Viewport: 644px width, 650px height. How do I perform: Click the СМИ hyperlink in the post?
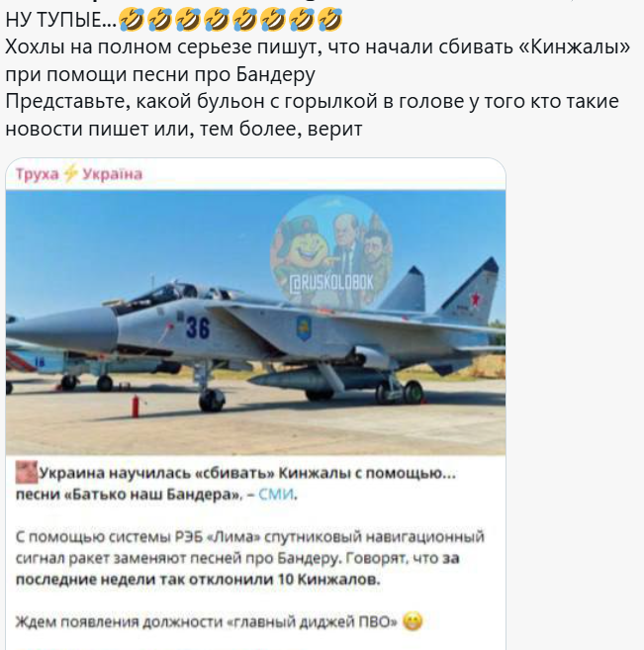tap(276, 494)
